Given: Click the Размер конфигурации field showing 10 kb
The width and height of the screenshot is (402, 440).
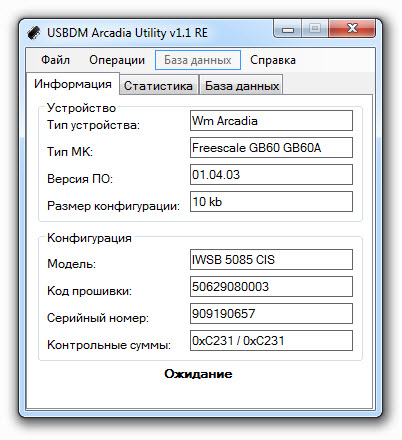Looking at the screenshot, I should [271, 201].
